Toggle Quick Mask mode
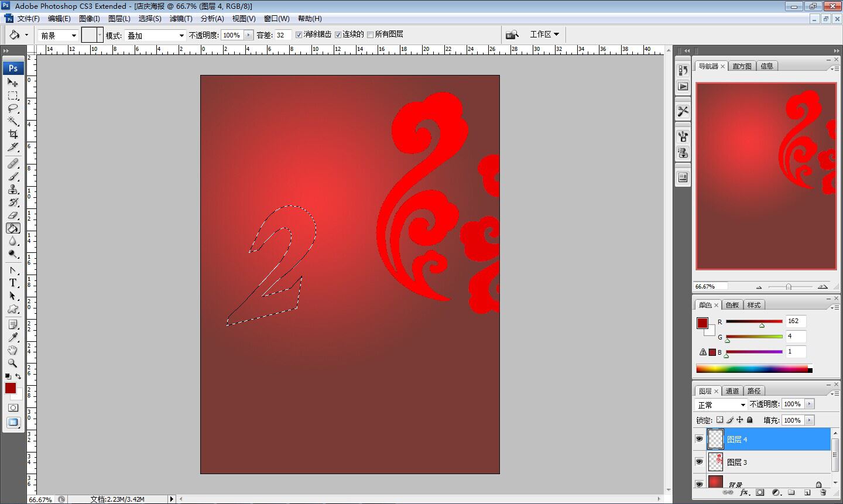The height and width of the screenshot is (504, 843). [x=13, y=407]
